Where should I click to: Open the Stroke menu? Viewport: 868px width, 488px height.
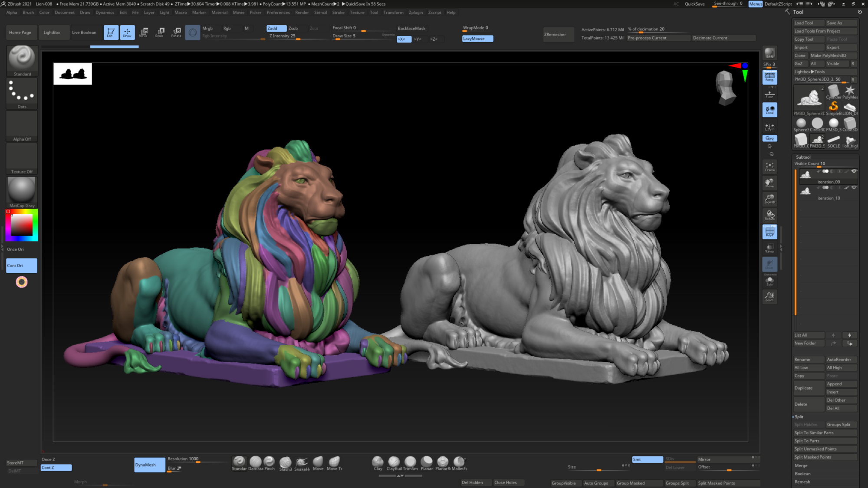pyautogui.click(x=338, y=13)
